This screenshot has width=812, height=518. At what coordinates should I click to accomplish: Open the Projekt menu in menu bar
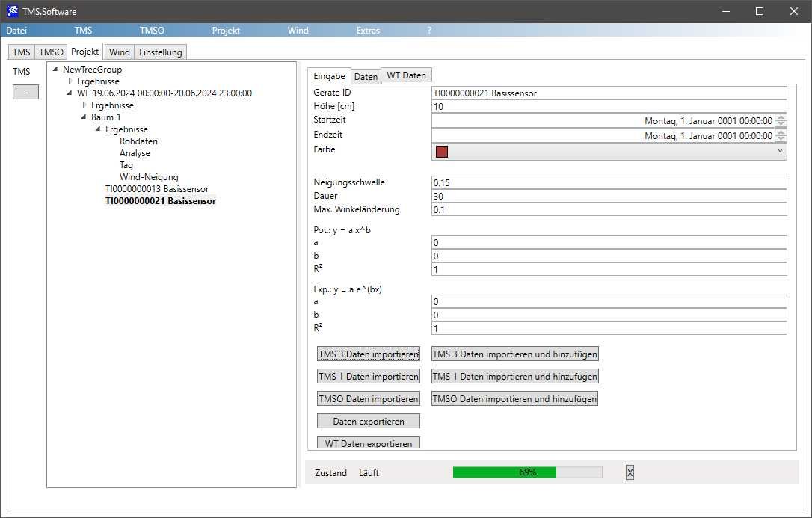tap(226, 31)
